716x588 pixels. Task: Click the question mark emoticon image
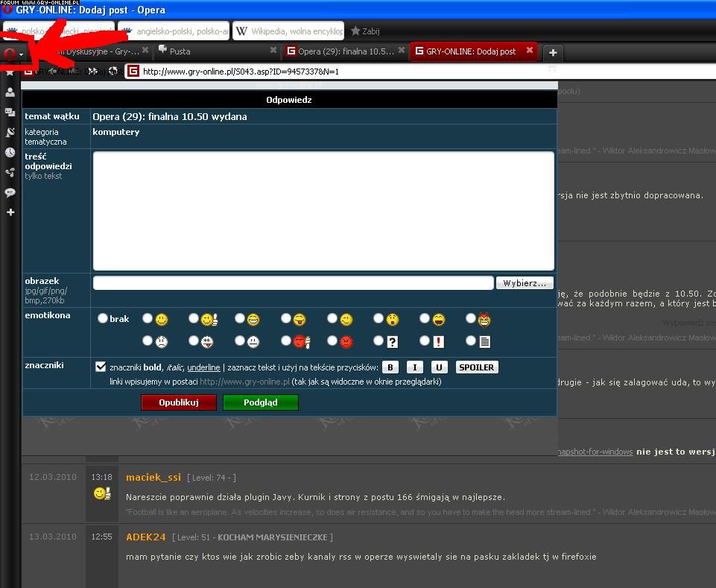click(392, 342)
